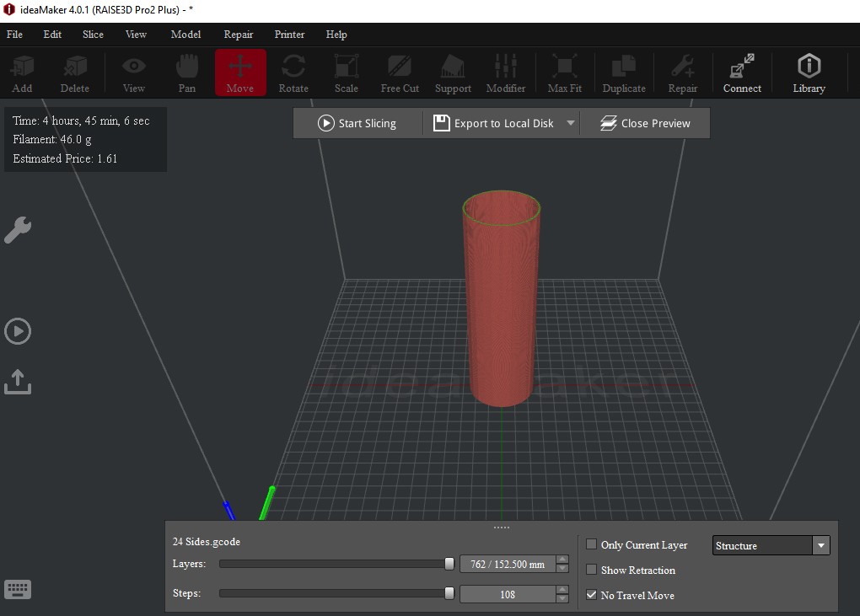Select the Move tool in toolbar
Image resolution: width=860 pixels, height=616 pixels.
coord(240,72)
